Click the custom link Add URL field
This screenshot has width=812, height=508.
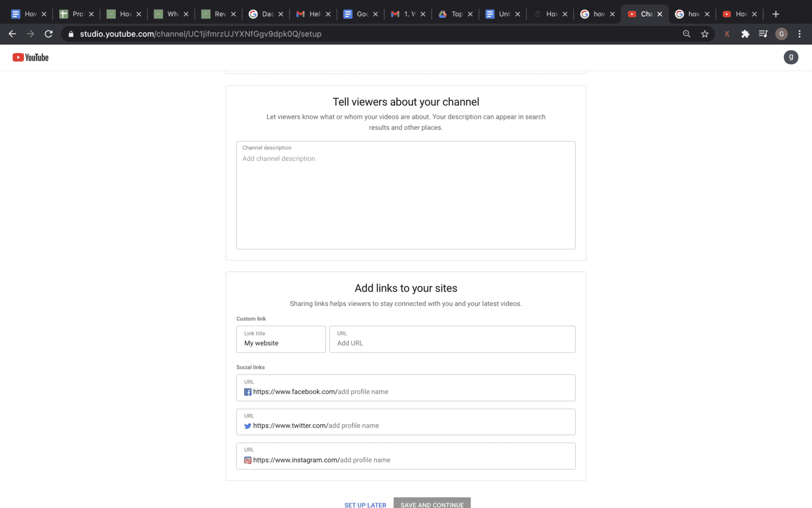pyautogui.click(x=453, y=339)
